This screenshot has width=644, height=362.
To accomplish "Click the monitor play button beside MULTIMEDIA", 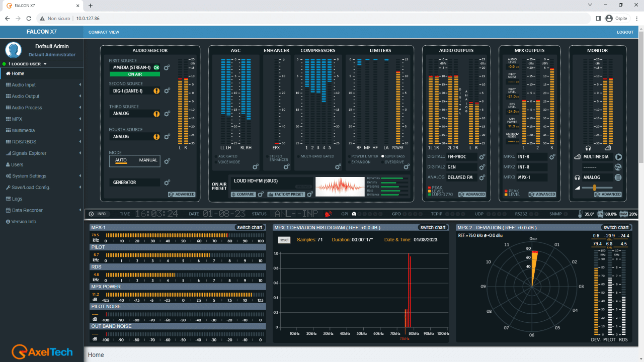I will 618,157.
